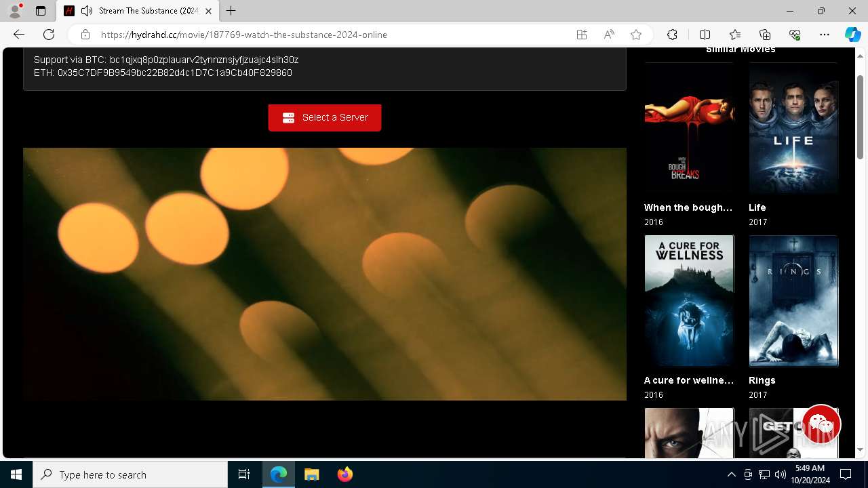Launch Copilot sidebar
The image size is (868, 488).
[x=852, y=35]
